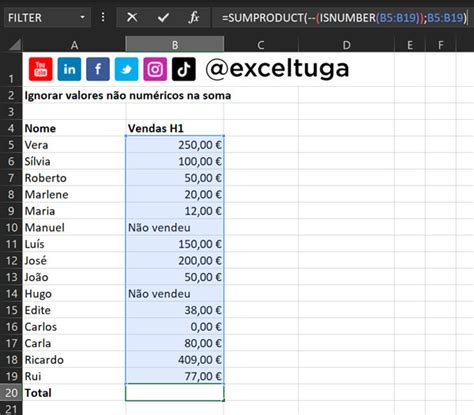This screenshot has width=474, height=415.
Task: Click the Select All corner triangle
Action: pos(14,45)
